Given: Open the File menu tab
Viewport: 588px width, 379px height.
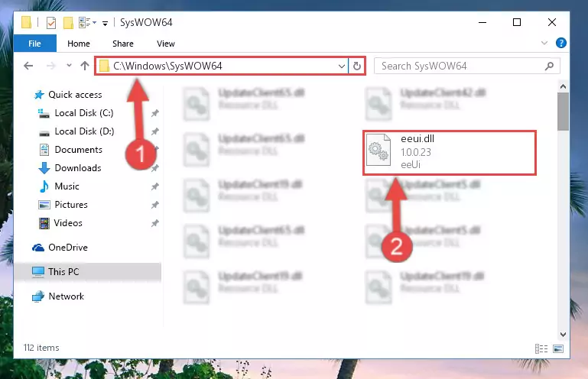Looking at the screenshot, I should coord(35,44).
